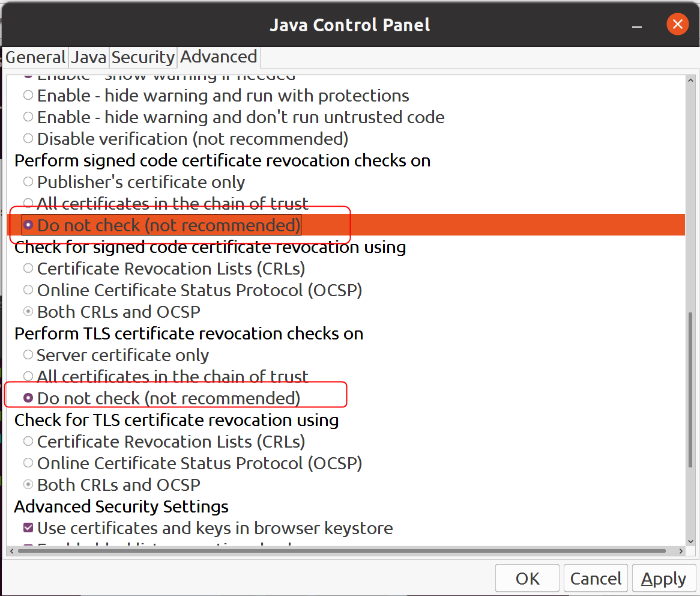This screenshot has height=596, width=700.
Task: Pick 'Both CRLs and OCSP' under signed code revocation
Action: tap(28, 311)
